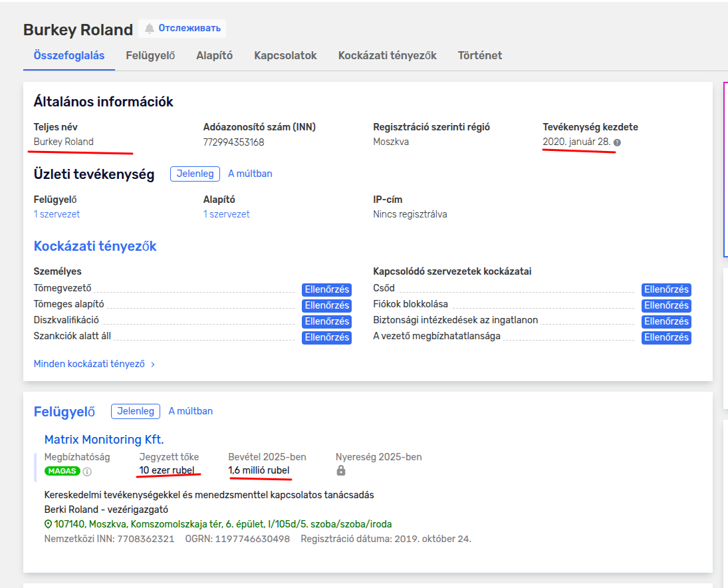Image resolution: width=728 pixels, height=588 pixels.
Task: Click Ellenőrzés button for Tömegvezető
Action: pyautogui.click(x=327, y=289)
